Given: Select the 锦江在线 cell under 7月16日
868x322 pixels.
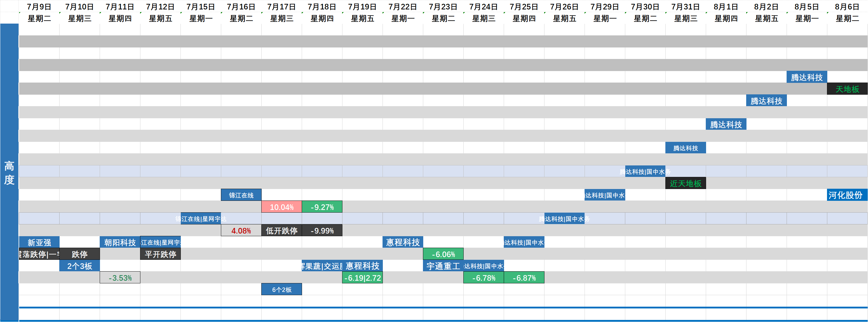Looking at the screenshot, I should 241,195.
